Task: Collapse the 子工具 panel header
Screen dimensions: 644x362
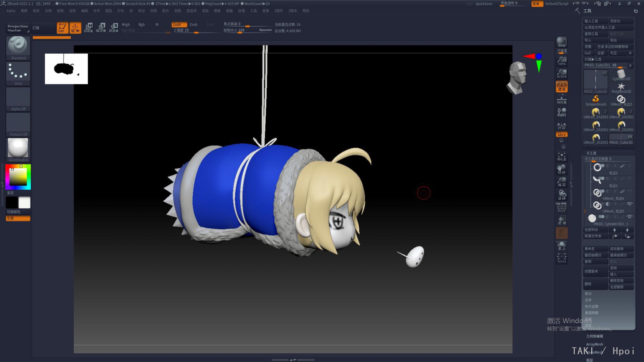Action: tap(591, 153)
